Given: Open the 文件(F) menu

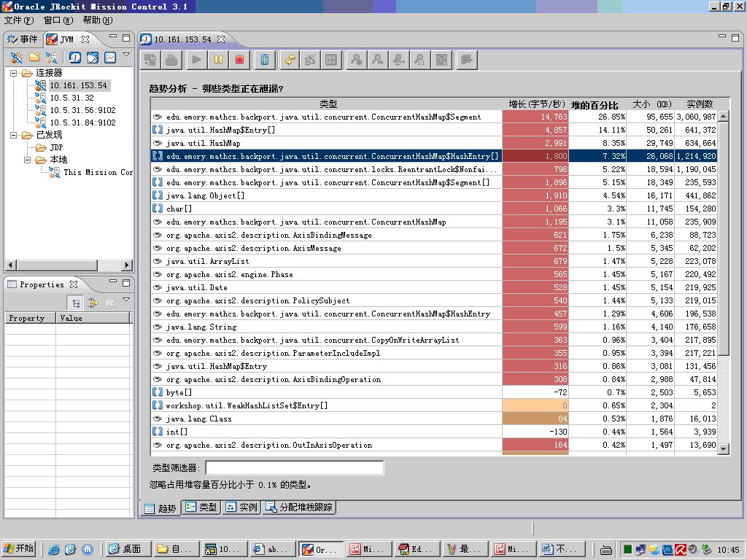Looking at the screenshot, I should [x=19, y=20].
